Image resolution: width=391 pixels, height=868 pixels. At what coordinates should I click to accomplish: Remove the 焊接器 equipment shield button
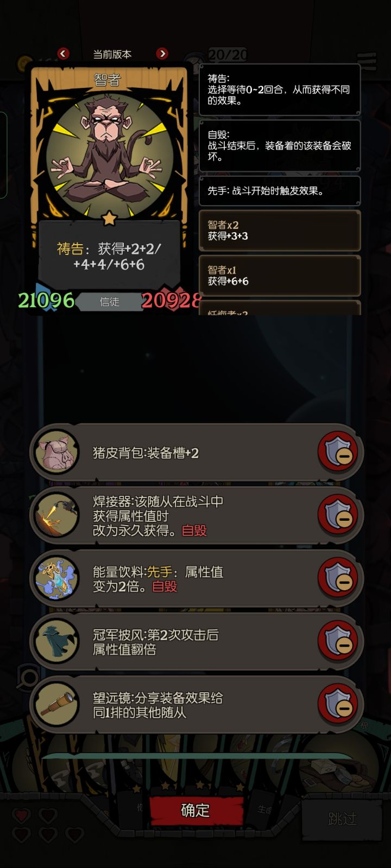tap(338, 515)
